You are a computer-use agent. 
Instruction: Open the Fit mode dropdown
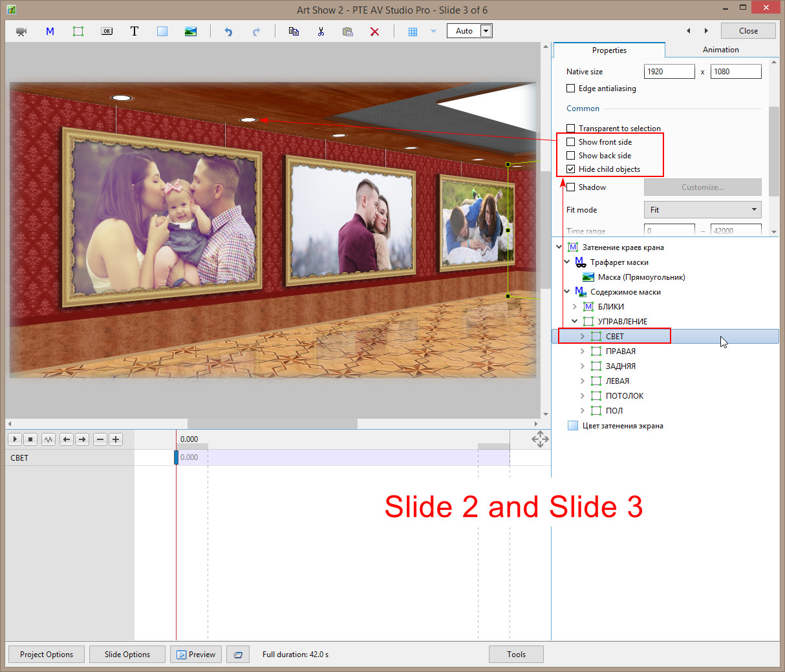click(702, 210)
